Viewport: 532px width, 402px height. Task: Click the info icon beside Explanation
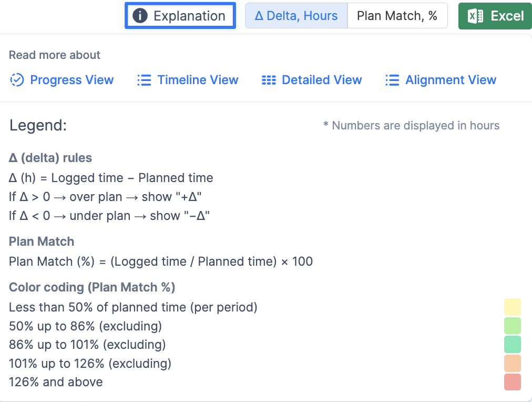(x=140, y=16)
